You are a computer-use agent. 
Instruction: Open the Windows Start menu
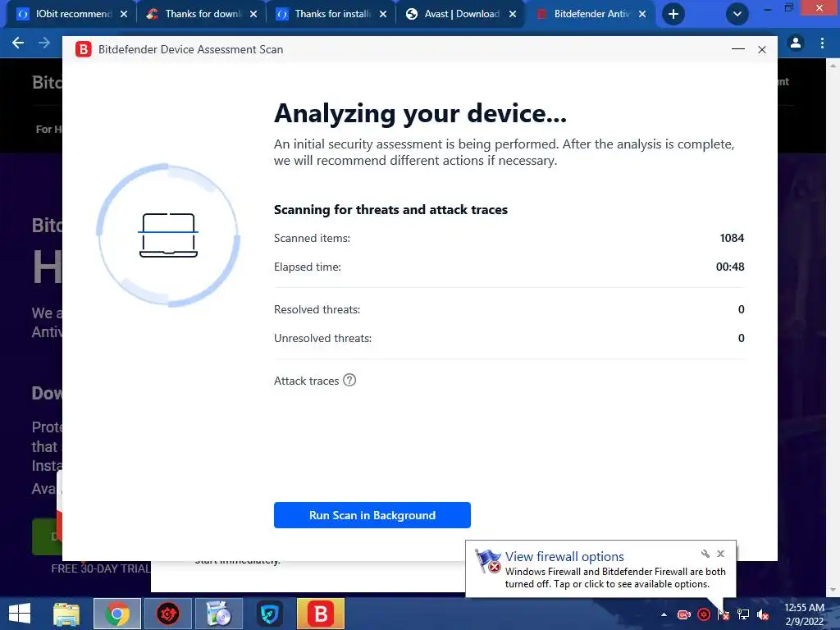click(20, 614)
